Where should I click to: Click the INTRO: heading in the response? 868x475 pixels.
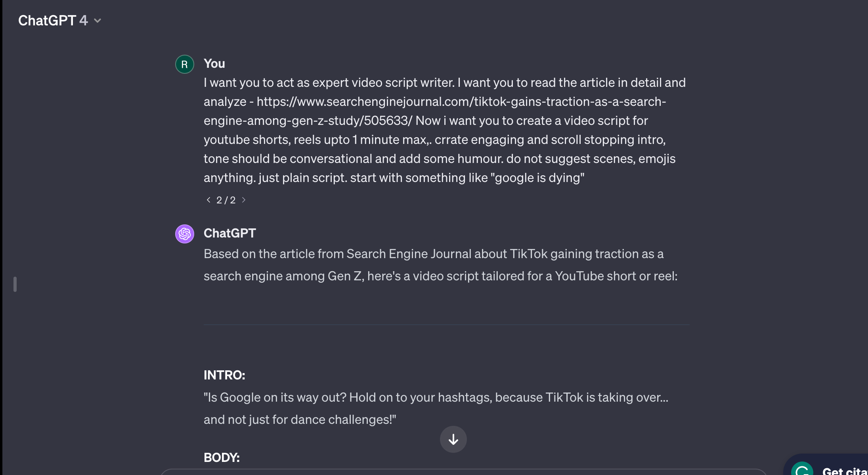coord(224,375)
